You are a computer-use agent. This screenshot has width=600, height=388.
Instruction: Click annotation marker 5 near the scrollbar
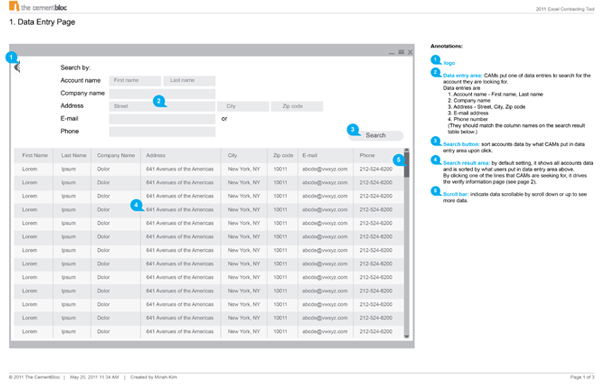[399, 160]
